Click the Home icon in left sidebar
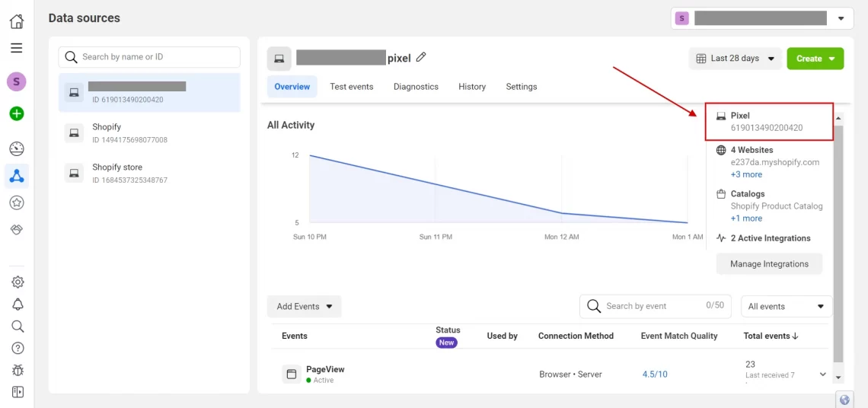This screenshot has width=868, height=408. pyautogui.click(x=16, y=21)
